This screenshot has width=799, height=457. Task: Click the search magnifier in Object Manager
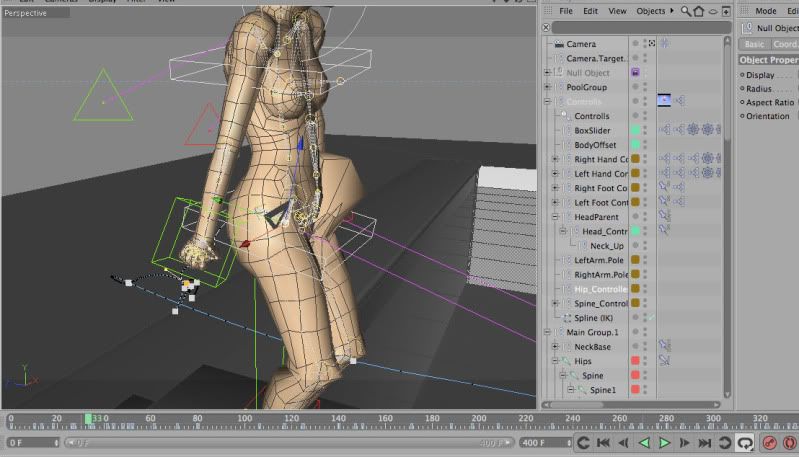pyautogui.click(x=686, y=11)
